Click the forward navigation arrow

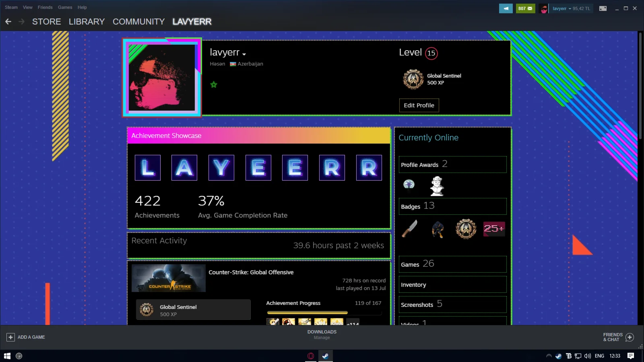point(22,22)
